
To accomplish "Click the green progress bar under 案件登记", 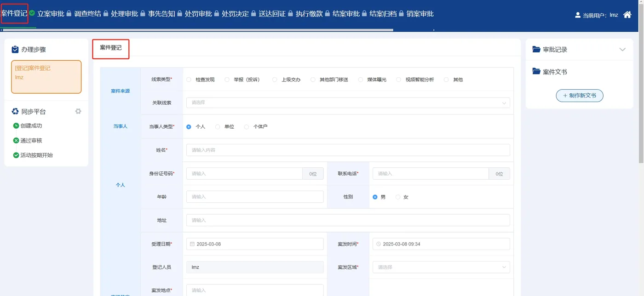I will [17, 27].
